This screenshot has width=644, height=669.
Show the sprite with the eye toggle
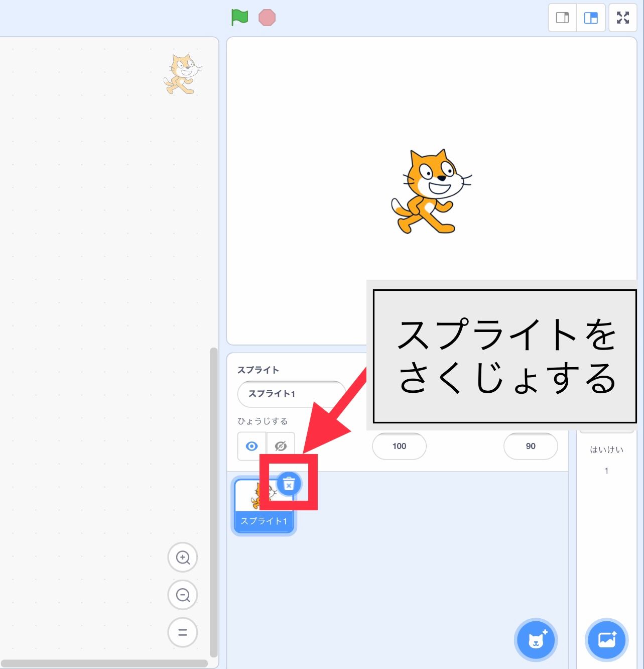click(x=251, y=445)
